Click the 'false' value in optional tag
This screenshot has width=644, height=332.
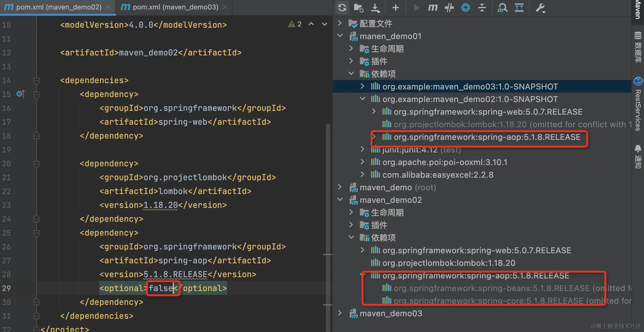click(x=161, y=288)
